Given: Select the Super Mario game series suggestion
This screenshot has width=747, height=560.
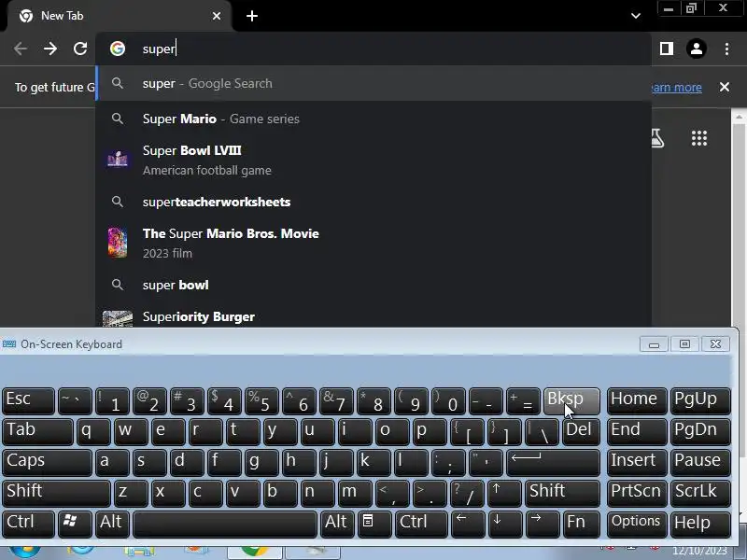Looking at the screenshot, I should 373,119.
